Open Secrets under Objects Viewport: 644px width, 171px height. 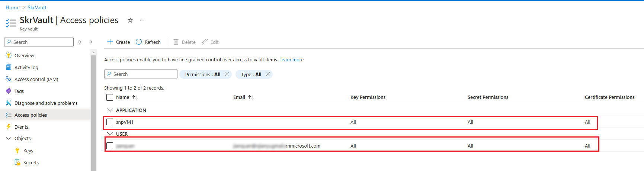[x=31, y=162]
